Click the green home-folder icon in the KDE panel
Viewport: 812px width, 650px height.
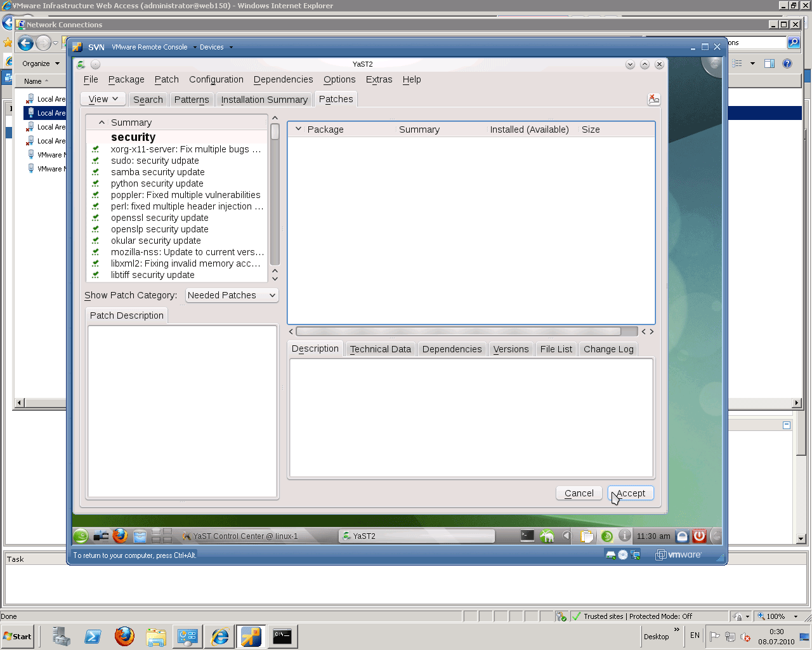click(547, 536)
